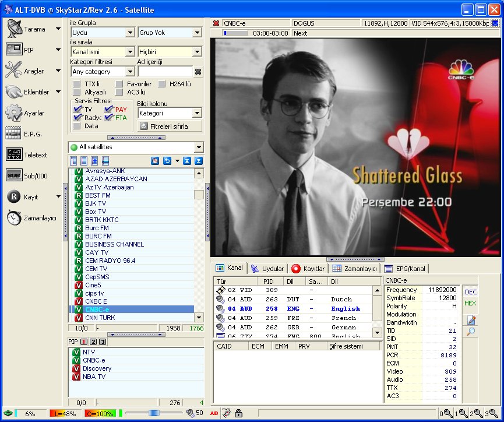Click the PIP monitor icon
Screen dimensions: 504x422
(x=14, y=50)
